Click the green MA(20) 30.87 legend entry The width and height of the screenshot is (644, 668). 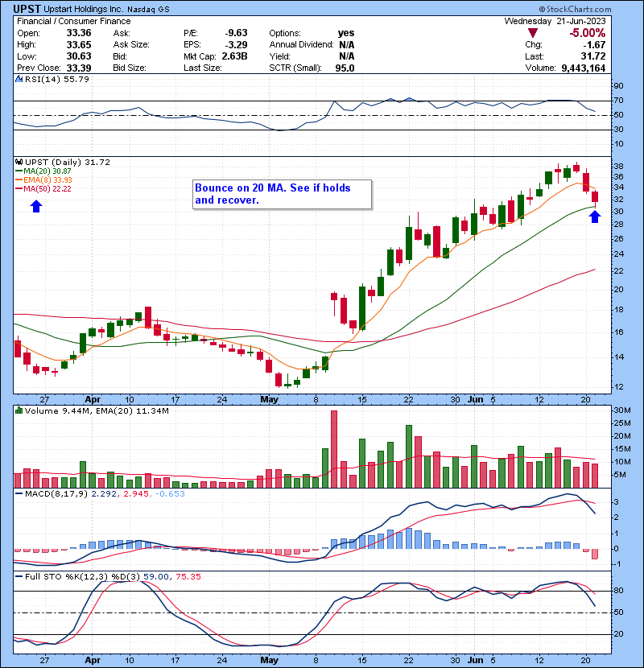pos(43,171)
